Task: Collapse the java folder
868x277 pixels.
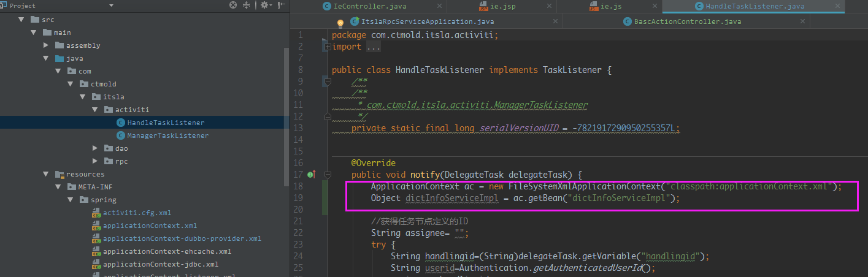Action: (46, 58)
